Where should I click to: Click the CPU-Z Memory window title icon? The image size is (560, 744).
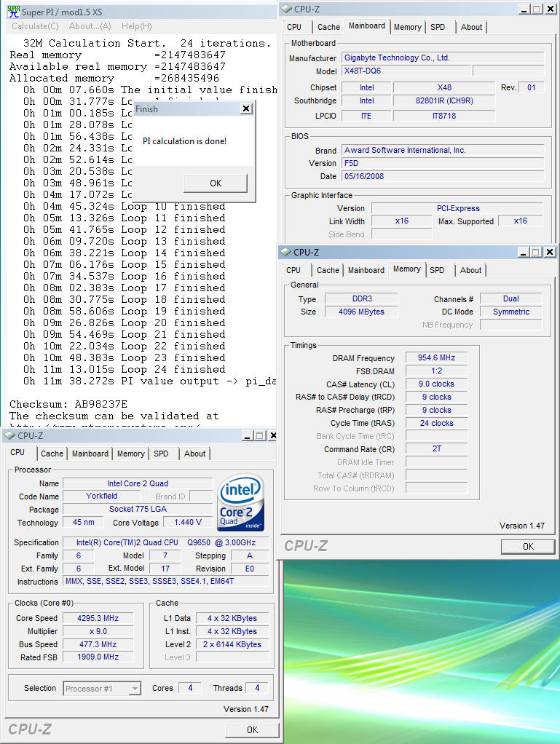[x=285, y=252]
